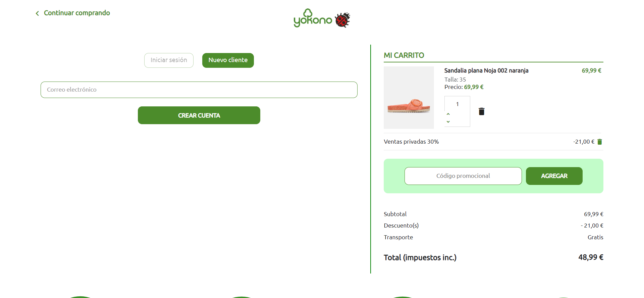This screenshot has width=644, height=298.
Task: Click the Yokono tree logo
Action: pos(313,18)
